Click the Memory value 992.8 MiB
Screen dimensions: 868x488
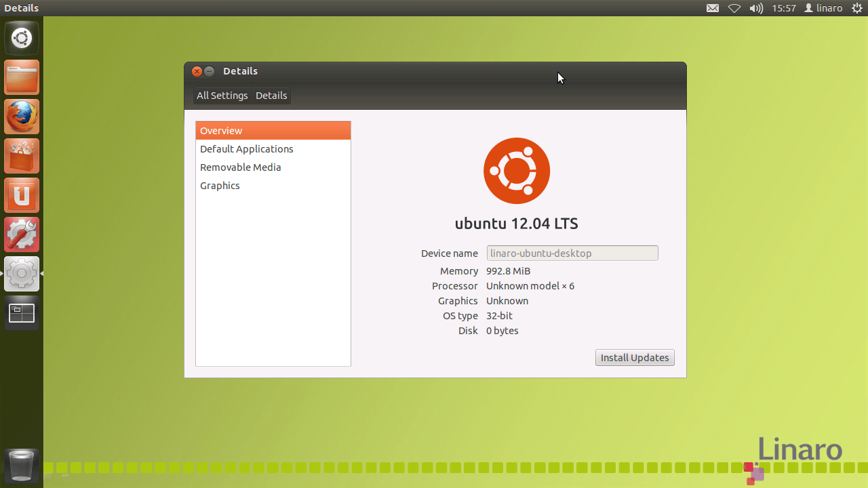508,271
